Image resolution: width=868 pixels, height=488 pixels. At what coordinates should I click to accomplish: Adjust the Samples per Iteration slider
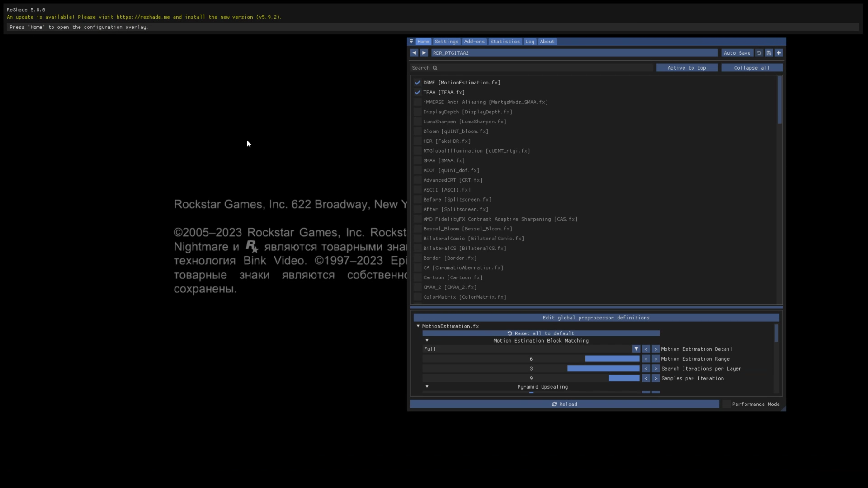(531, 378)
